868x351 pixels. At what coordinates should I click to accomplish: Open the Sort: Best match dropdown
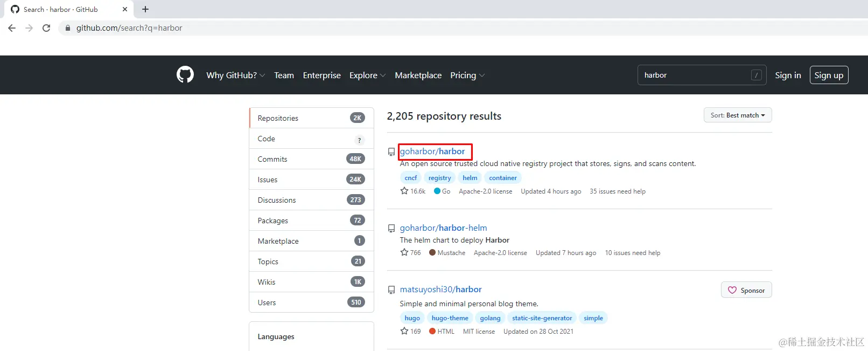[x=737, y=115]
